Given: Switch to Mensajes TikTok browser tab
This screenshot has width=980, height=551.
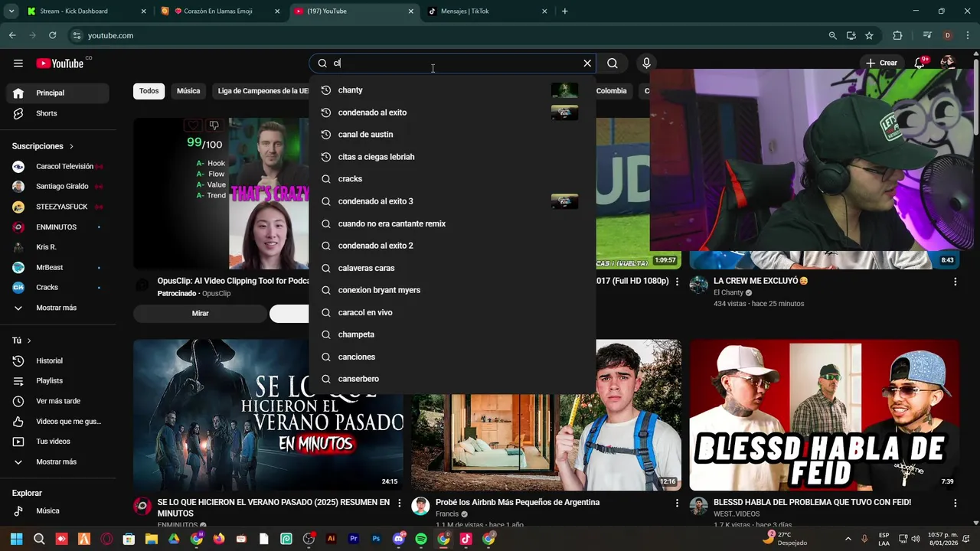Looking at the screenshot, I should [488, 11].
